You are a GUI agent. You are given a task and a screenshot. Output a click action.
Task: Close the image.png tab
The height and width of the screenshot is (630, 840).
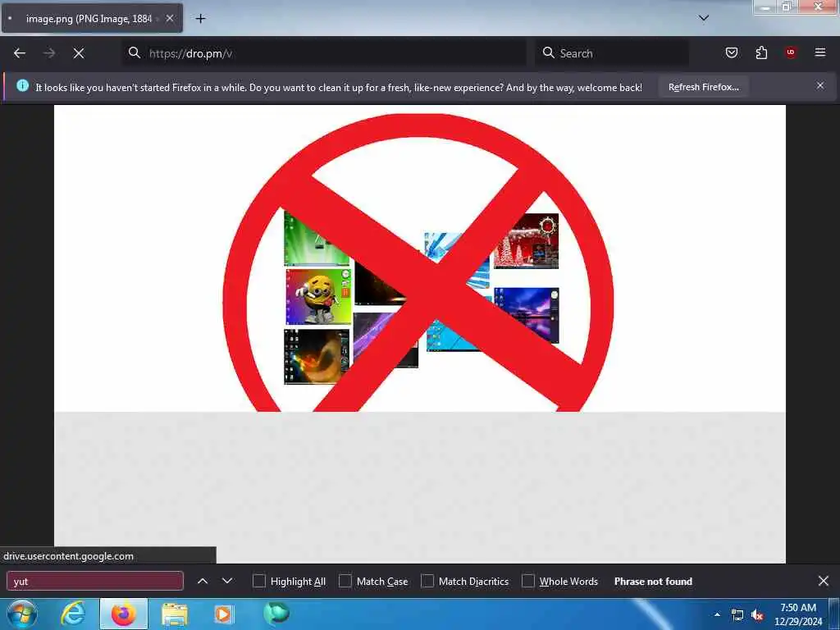(169, 19)
